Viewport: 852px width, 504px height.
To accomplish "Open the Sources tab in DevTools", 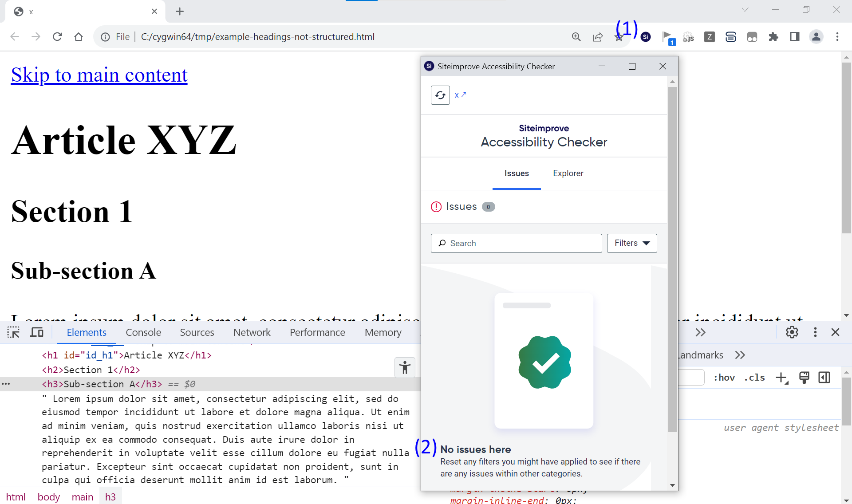I will click(197, 332).
